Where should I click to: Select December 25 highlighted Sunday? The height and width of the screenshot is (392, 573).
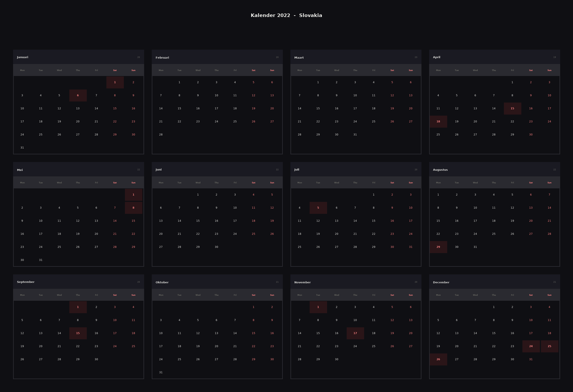pyautogui.click(x=549, y=346)
